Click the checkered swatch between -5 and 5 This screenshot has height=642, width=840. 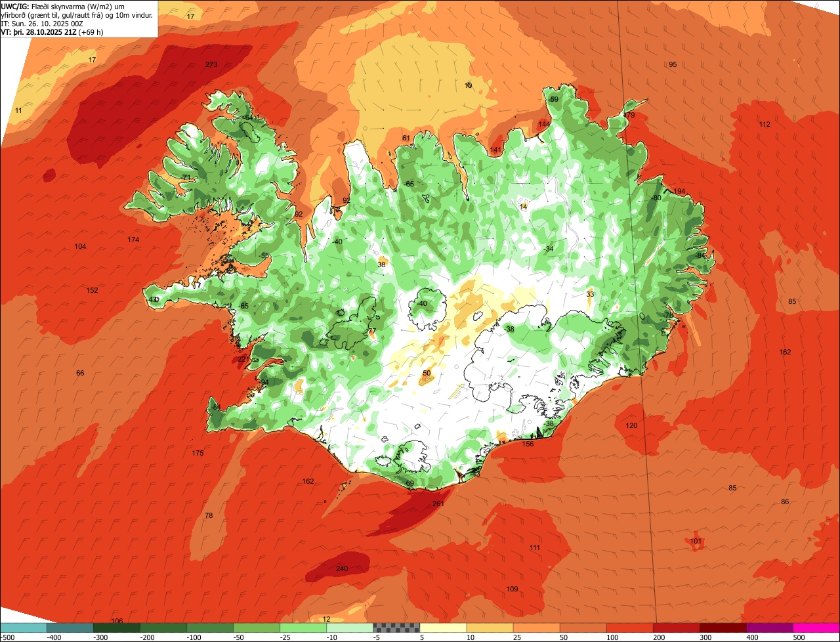pos(396,628)
